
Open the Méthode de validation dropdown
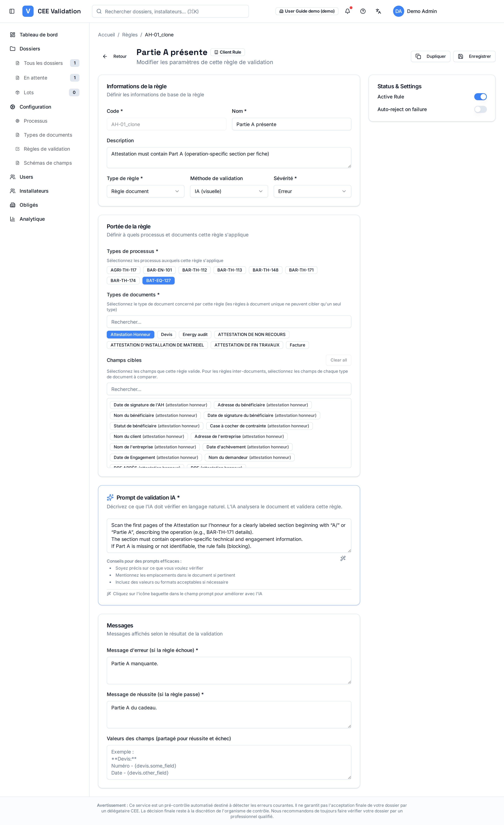[x=229, y=191]
